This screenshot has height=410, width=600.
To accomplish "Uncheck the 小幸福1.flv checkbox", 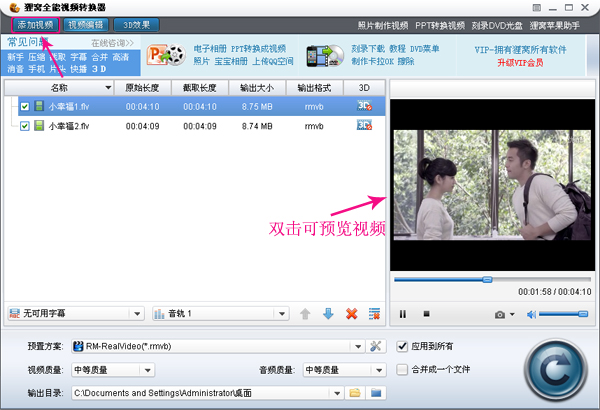I will [x=25, y=106].
